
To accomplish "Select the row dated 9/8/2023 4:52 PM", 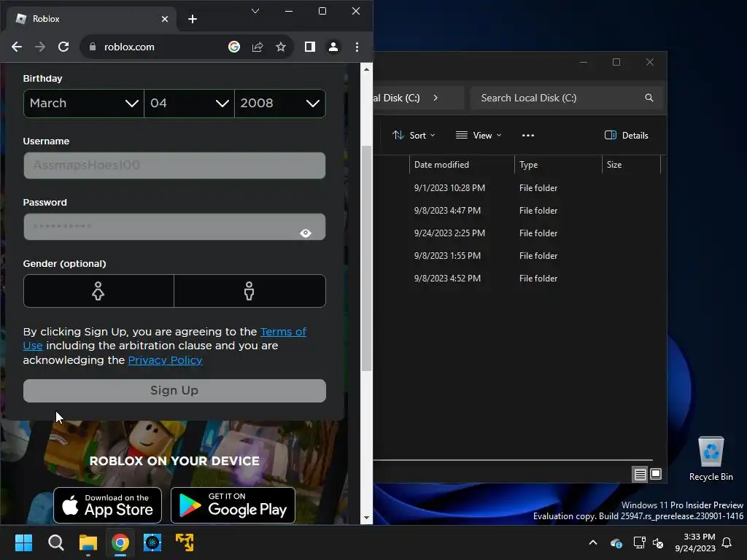I will coord(517,279).
